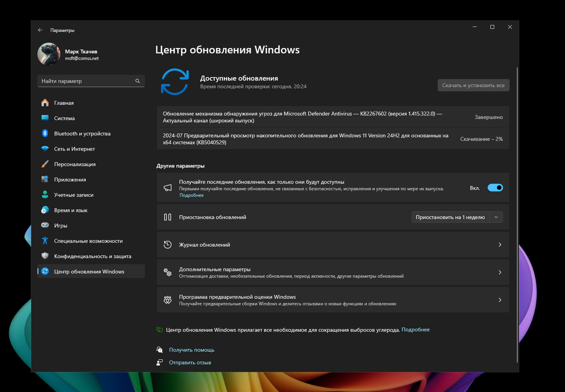
Task: Click Приостановить на 1 неделю button
Action: pos(450,217)
